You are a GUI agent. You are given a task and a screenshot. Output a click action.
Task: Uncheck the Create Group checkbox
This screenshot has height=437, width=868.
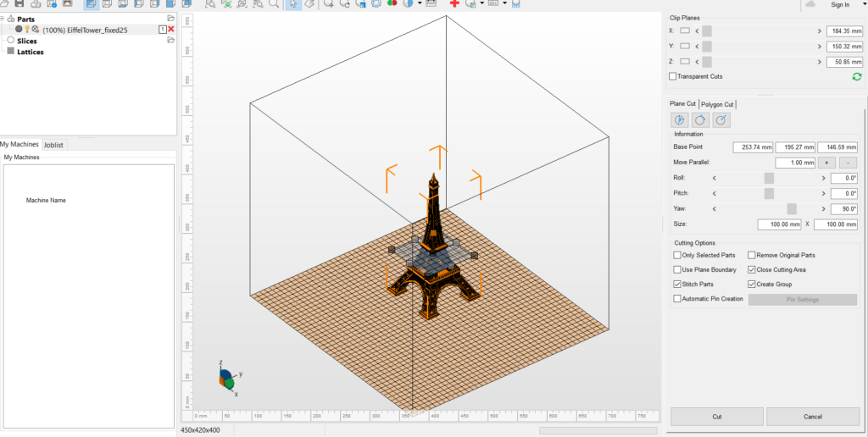[752, 285]
